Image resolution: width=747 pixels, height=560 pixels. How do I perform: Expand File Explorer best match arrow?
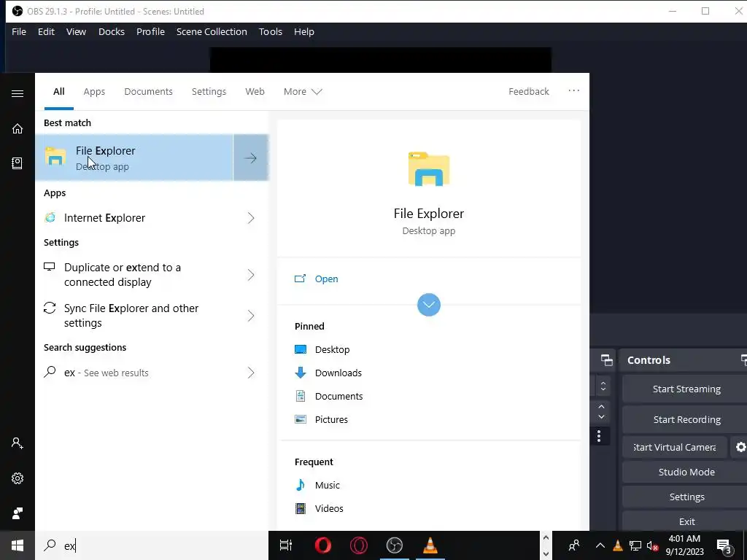point(251,157)
